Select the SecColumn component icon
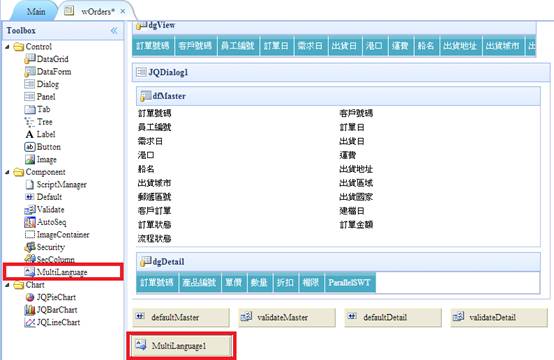Screen dimensions: 554x360 30,259
